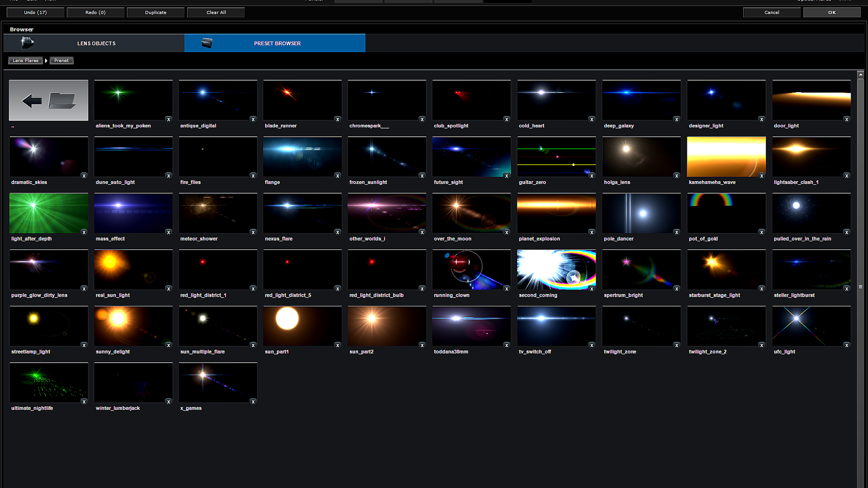The image size is (868, 488).
Task: Click the Cancel button
Action: (771, 12)
